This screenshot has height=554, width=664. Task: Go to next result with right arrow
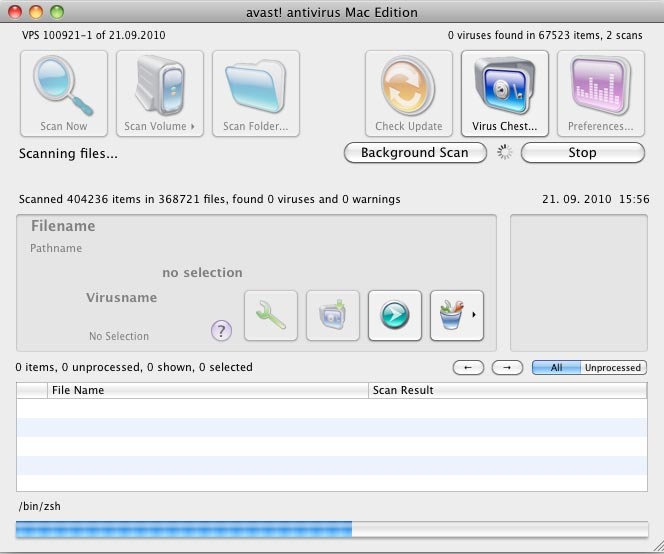coord(507,368)
